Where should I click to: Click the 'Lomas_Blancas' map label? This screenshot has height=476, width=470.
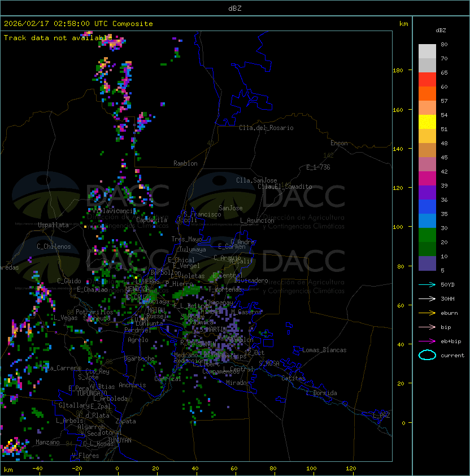tap(324, 350)
